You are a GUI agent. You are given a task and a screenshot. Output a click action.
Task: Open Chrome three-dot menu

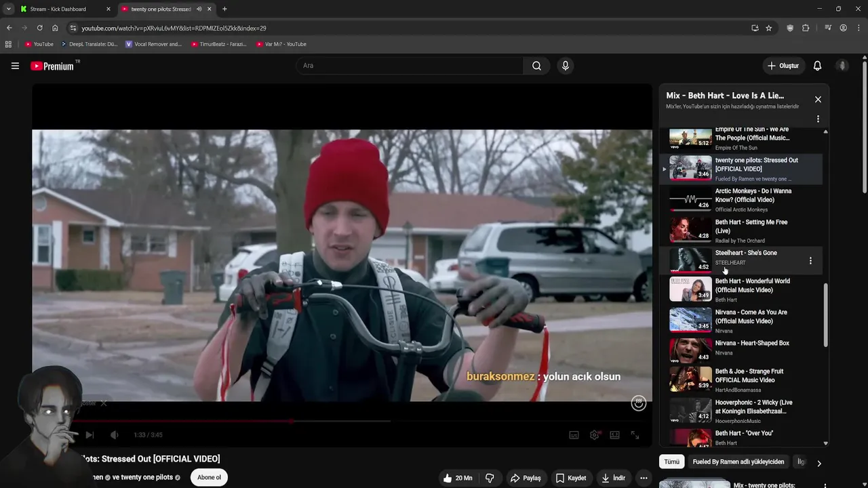click(x=858, y=28)
